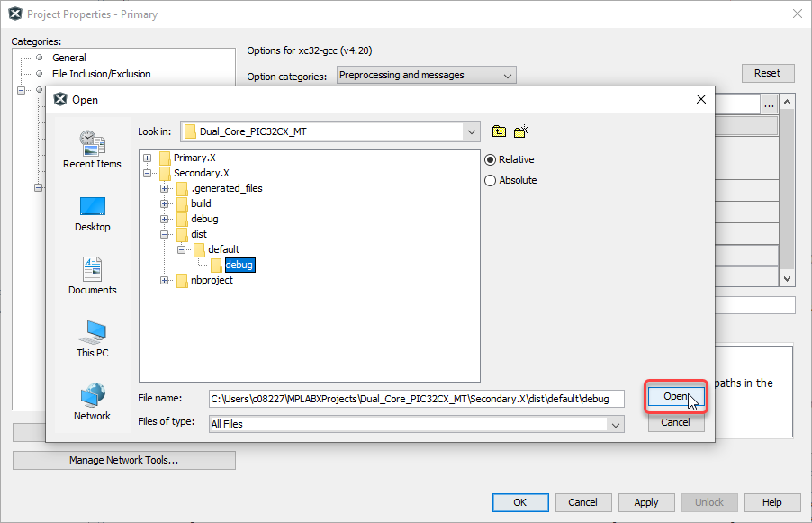
Task: Go up one folder level icon
Action: (x=499, y=131)
